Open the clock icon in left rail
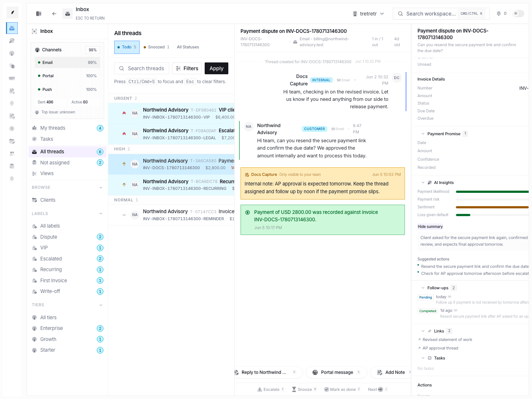The height and width of the screenshot is (399, 532). 12,129
